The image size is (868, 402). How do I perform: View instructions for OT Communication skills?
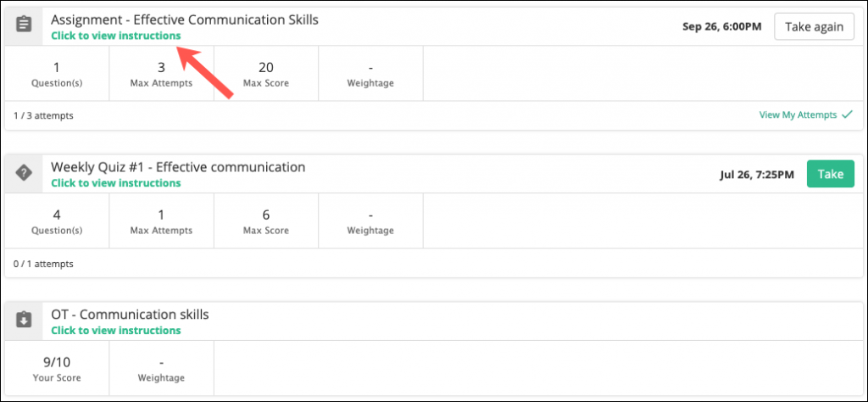point(115,331)
